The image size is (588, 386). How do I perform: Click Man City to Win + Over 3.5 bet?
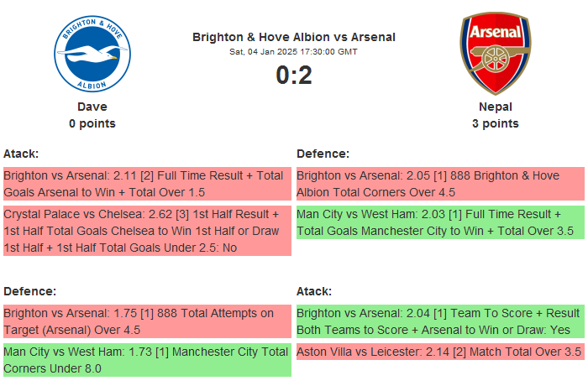click(440, 222)
